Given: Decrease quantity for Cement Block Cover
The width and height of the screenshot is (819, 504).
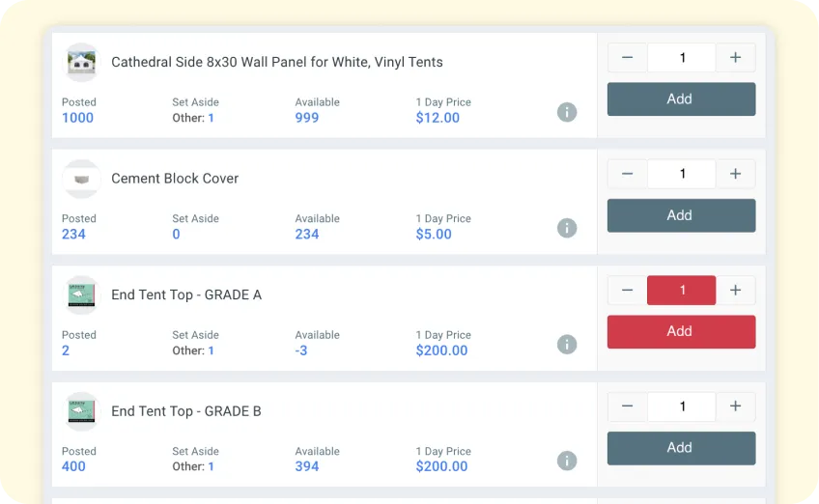Looking at the screenshot, I should click(x=628, y=174).
